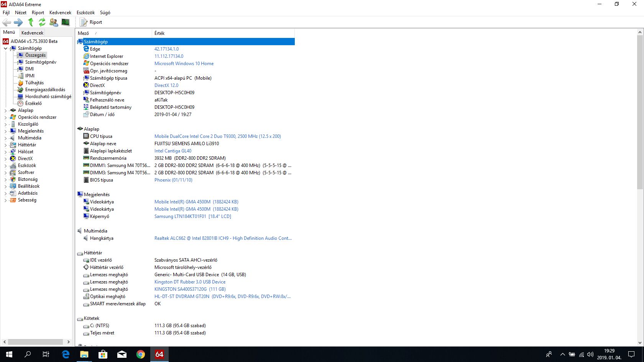
Task: Open the Riport menu
Action: tap(38, 13)
